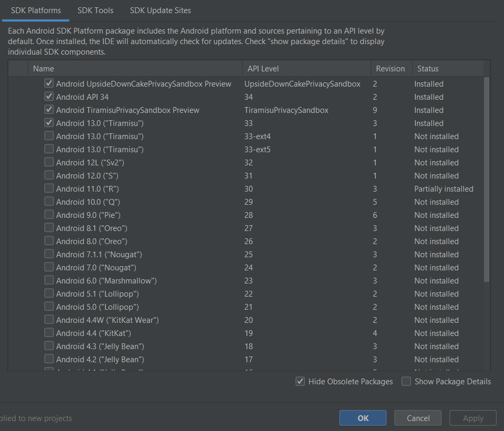Click the Apply button
This screenshot has width=504, height=431.
coord(473,418)
